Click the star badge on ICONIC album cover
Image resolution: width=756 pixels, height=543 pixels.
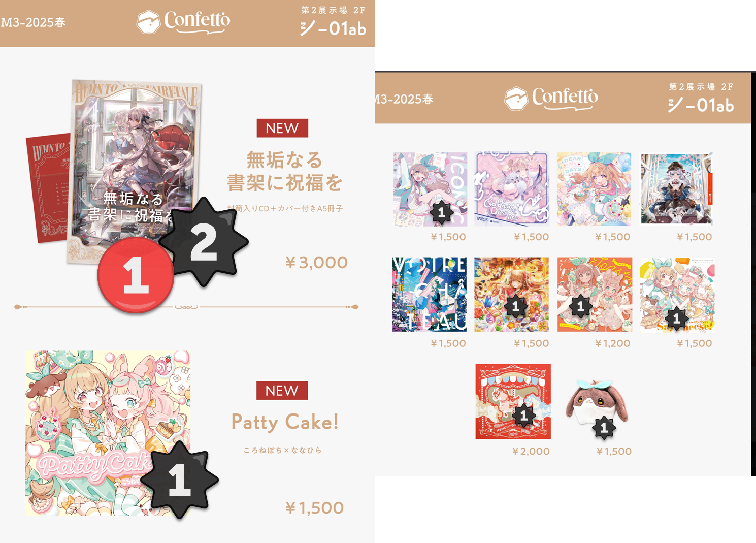441,213
